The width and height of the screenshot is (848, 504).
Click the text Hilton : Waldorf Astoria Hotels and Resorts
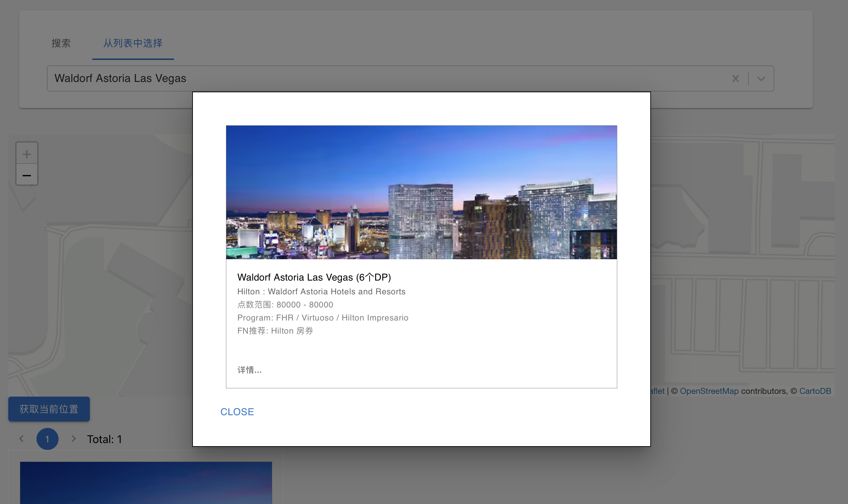[321, 292]
